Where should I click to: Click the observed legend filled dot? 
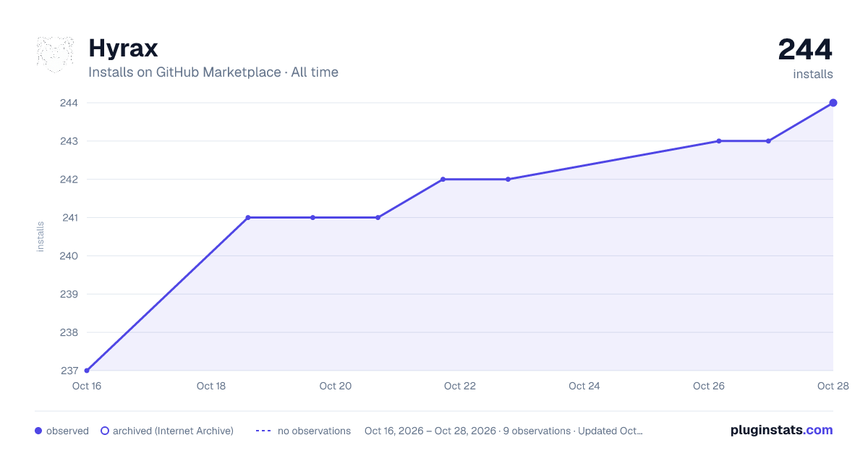tap(38, 431)
